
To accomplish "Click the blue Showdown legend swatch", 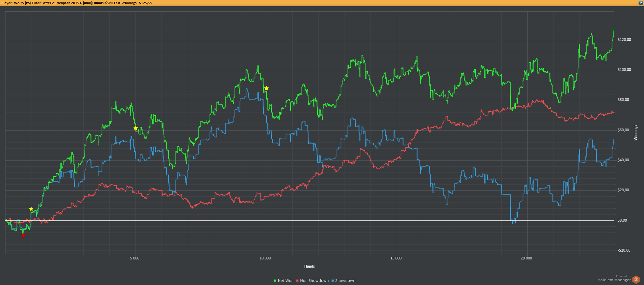I will 333,281.
